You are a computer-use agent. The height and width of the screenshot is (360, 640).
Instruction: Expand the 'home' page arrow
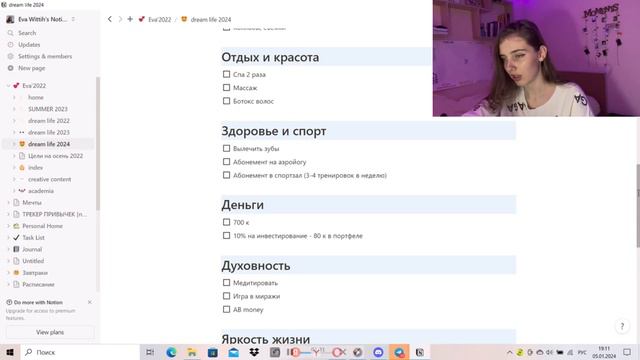click(x=14, y=98)
